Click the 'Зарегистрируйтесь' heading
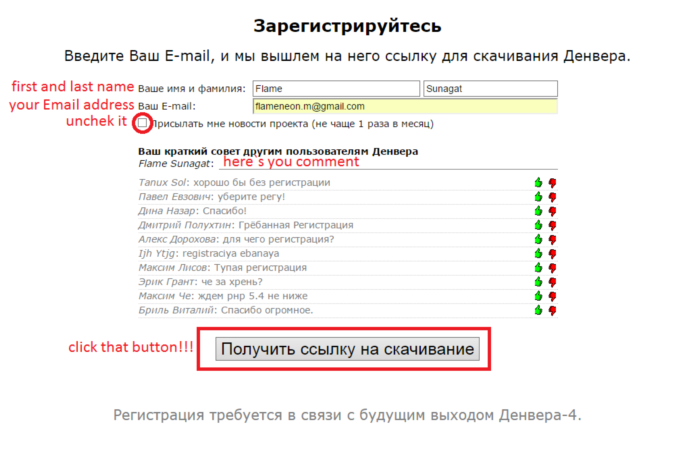Image resolution: width=680 pixels, height=453 pixels. click(x=347, y=26)
